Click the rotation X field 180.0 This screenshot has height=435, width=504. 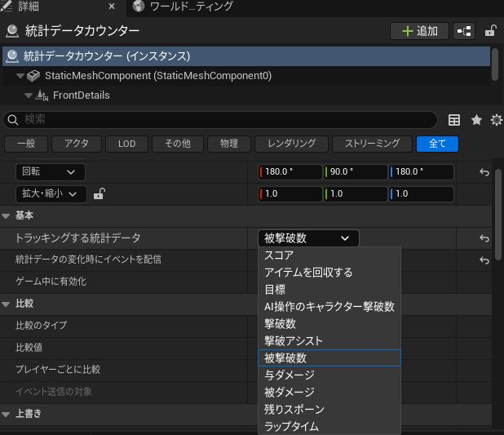point(290,172)
